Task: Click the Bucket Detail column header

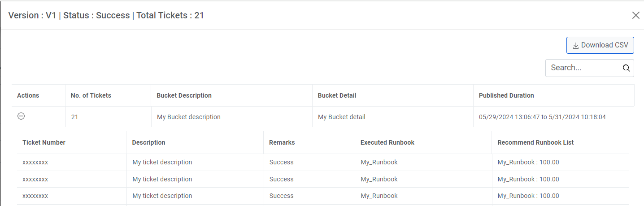Action: coord(337,95)
